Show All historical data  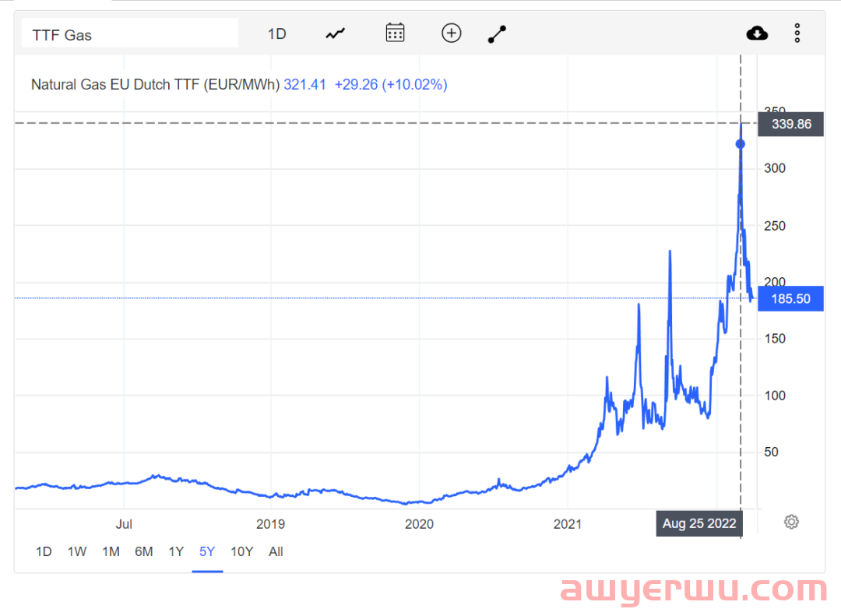276,551
